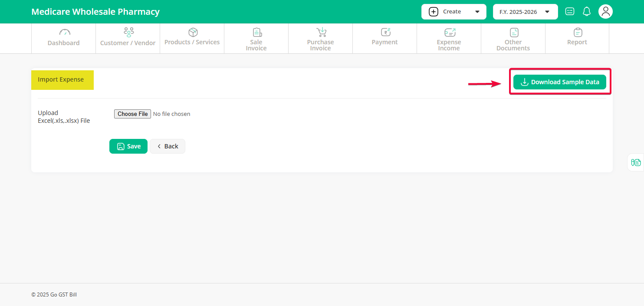Open the Dashboard gauge icon
This screenshot has height=306, width=644.
click(x=64, y=32)
